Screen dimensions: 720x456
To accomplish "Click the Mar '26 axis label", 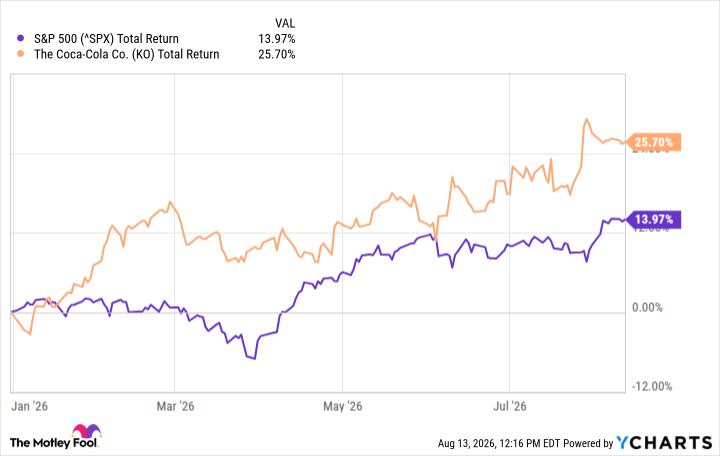I will [x=175, y=406].
